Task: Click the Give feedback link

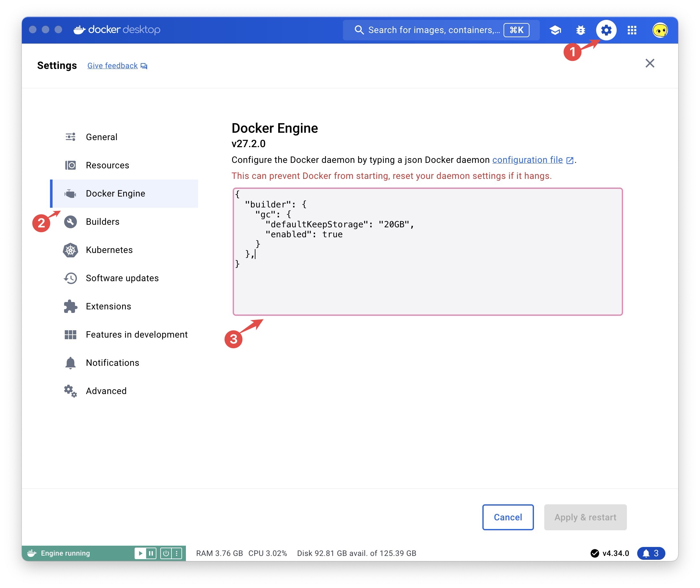Action: tap(112, 66)
